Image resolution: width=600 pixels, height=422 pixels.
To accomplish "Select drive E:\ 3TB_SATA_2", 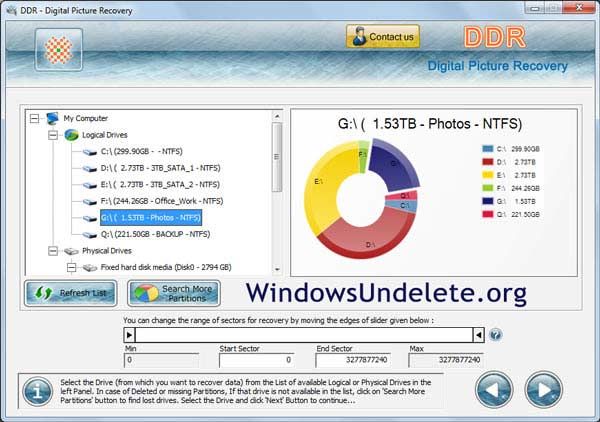I will click(160, 184).
